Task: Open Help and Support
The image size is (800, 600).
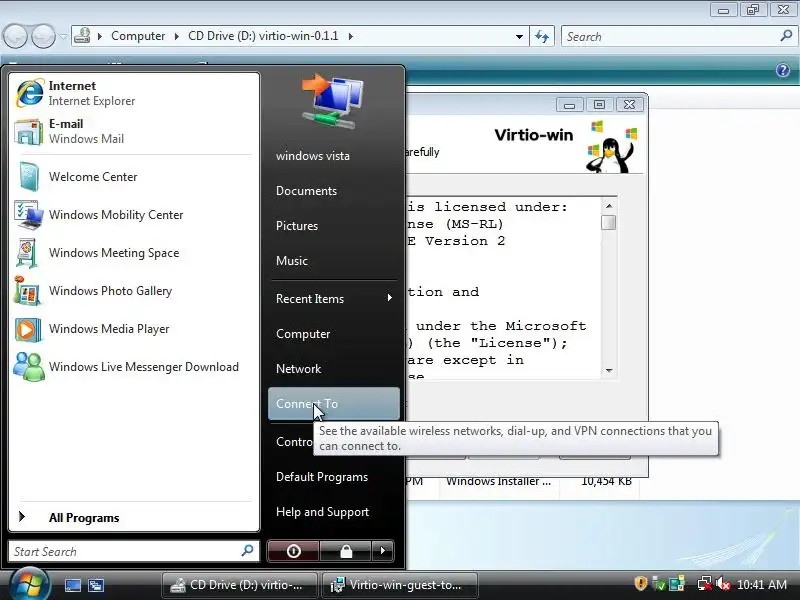Action: pos(322,512)
